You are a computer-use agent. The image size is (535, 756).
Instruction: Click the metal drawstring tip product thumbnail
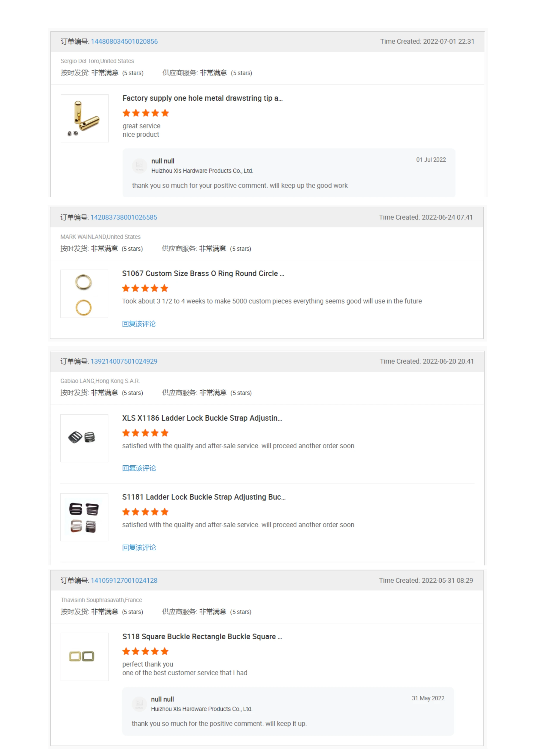tap(85, 119)
